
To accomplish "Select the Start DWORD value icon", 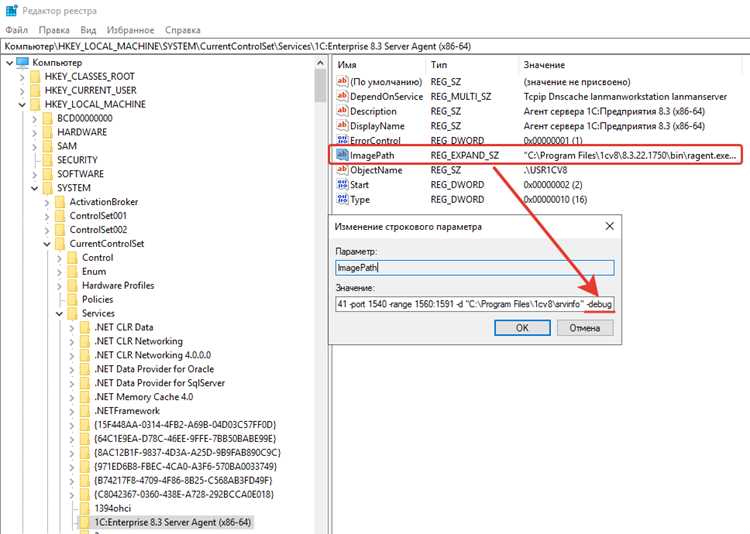I will pyautogui.click(x=342, y=185).
